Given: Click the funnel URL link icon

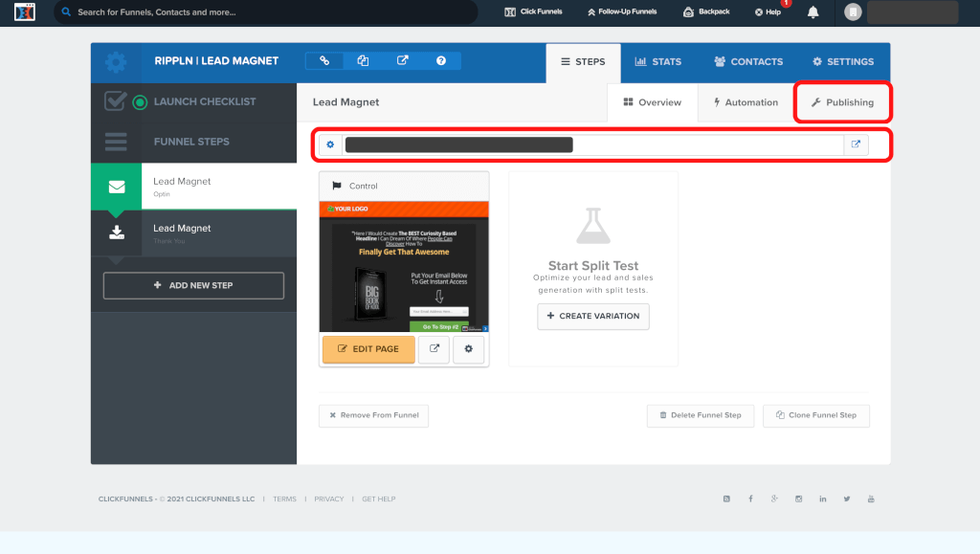Looking at the screenshot, I should (324, 60).
